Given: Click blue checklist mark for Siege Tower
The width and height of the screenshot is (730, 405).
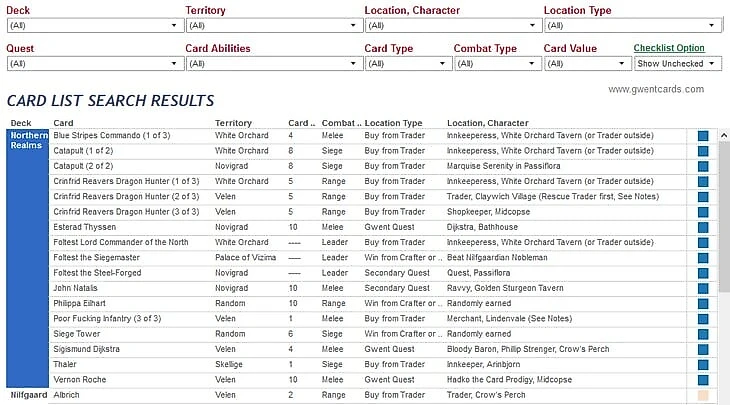Looking at the screenshot, I should tap(703, 334).
